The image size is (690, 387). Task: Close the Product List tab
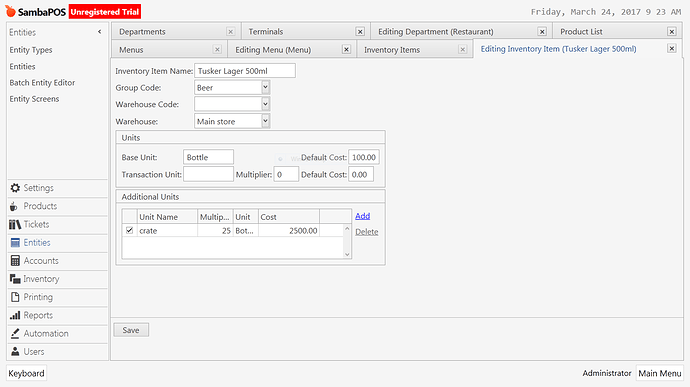click(x=672, y=32)
